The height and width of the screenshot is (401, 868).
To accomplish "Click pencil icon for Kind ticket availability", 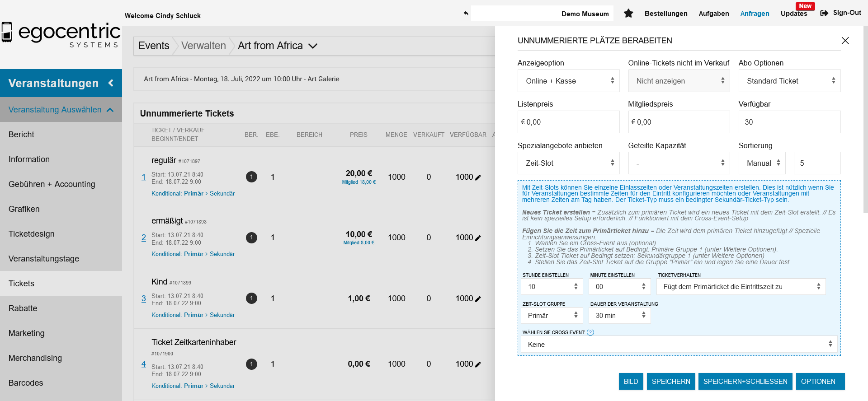I will click(478, 299).
